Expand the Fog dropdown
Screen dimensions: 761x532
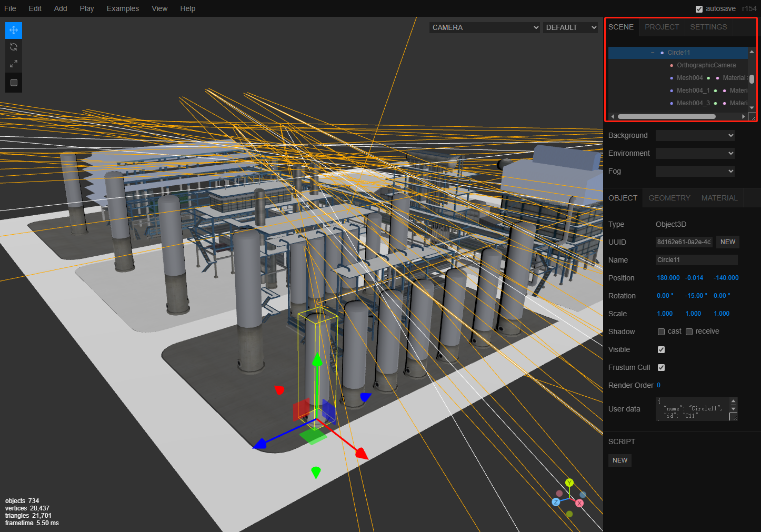(695, 172)
